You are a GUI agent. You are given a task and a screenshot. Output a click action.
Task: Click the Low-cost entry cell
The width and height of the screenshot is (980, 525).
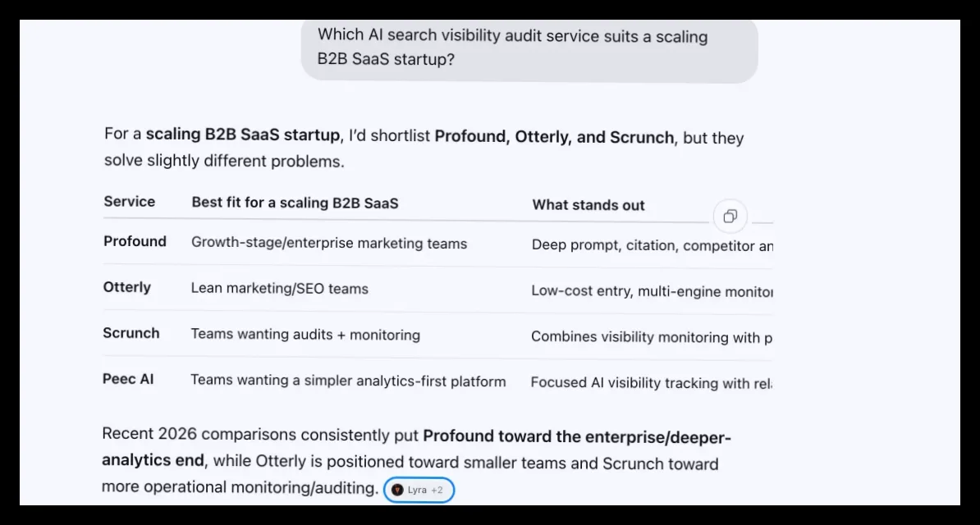[x=653, y=291]
